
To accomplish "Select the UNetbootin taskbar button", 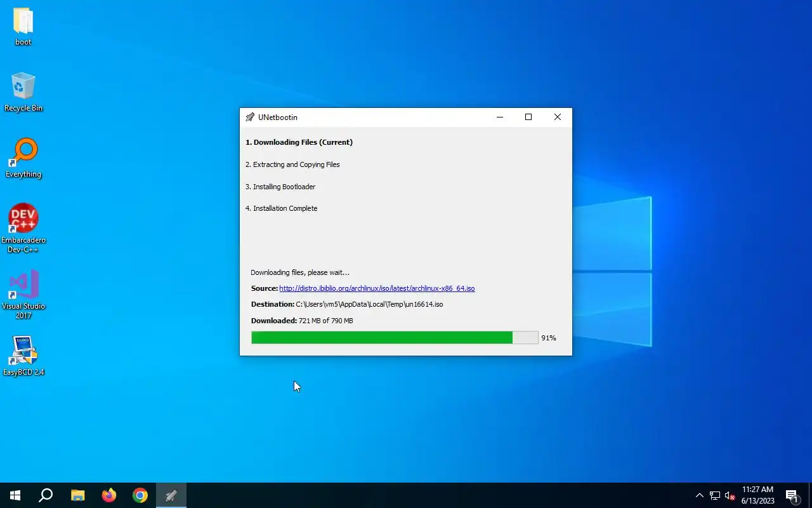I will 171,495.
